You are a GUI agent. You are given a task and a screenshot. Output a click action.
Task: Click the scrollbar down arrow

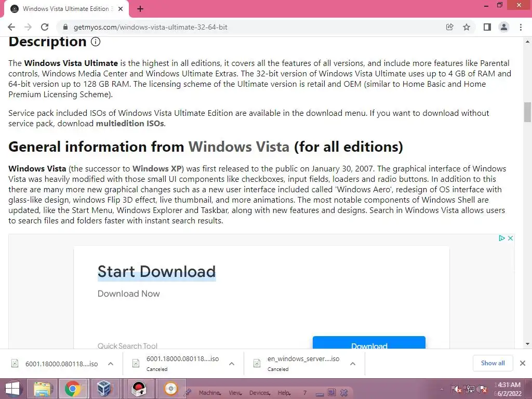[527, 344]
